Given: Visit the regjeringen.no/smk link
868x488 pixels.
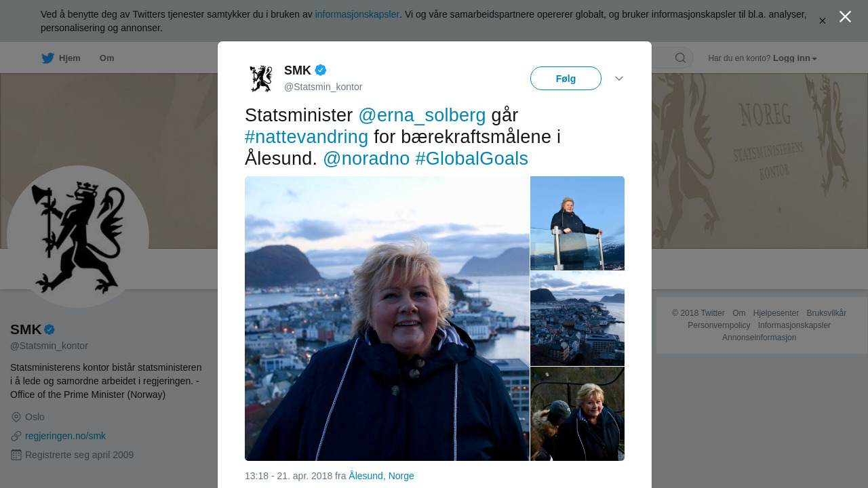Looking at the screenshot, I should (x=65, y=436).
